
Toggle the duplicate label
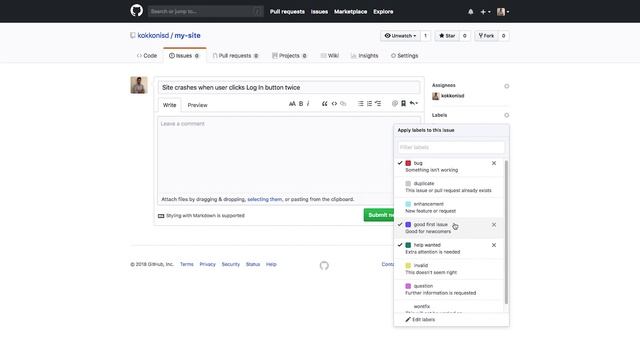click(449, 187)
